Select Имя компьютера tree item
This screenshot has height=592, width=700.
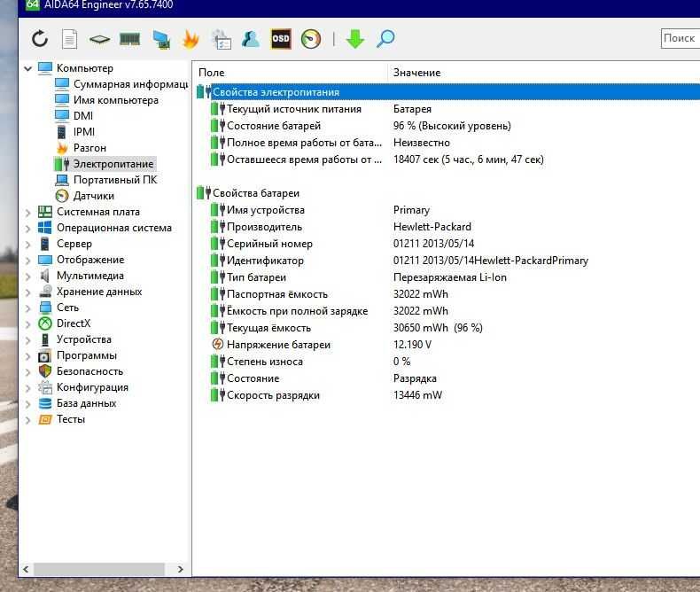pos(115,100)
